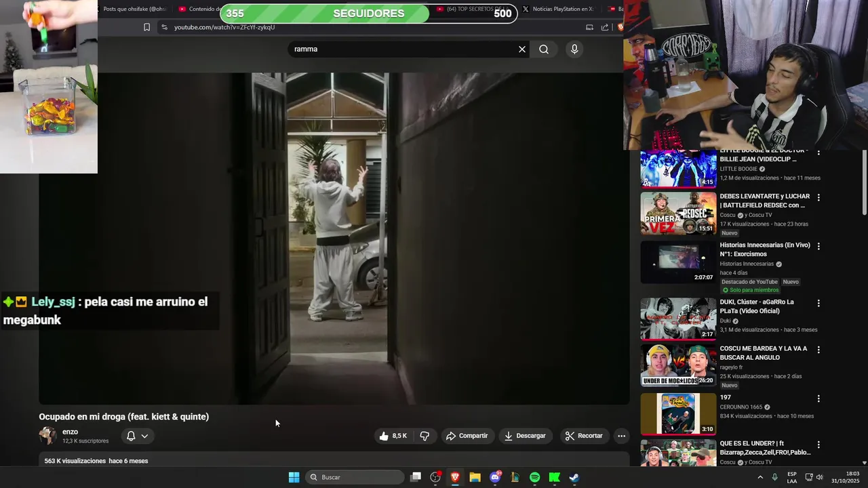
Task: Share this page icon in address bar
Action: tap(605, 27)
